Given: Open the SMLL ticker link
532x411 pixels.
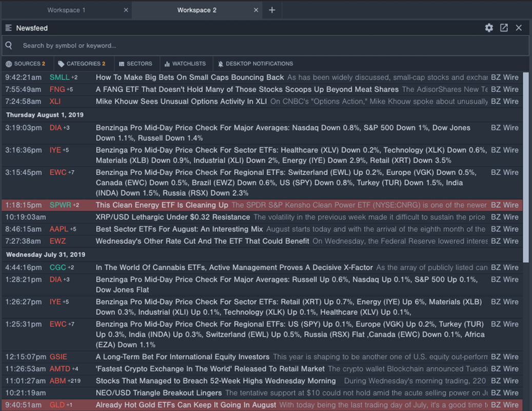Looking at the screenshot, I should (x=60, y=77).
